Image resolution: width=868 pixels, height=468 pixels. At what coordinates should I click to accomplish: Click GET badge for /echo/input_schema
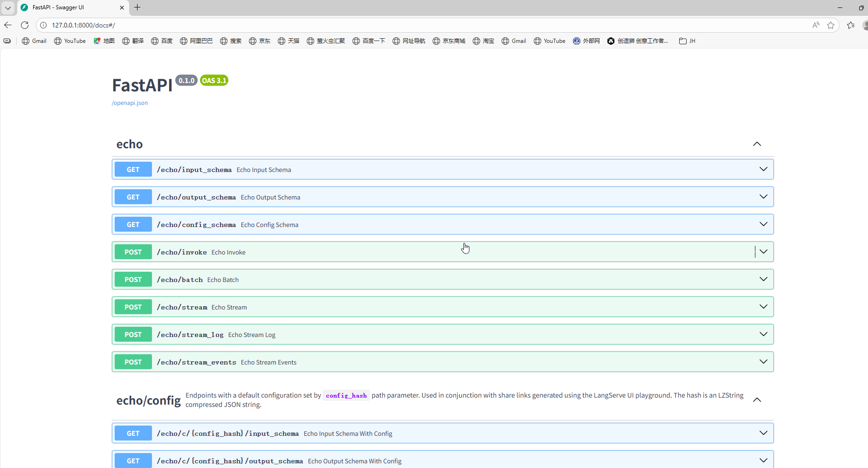(x=133, y=170)
